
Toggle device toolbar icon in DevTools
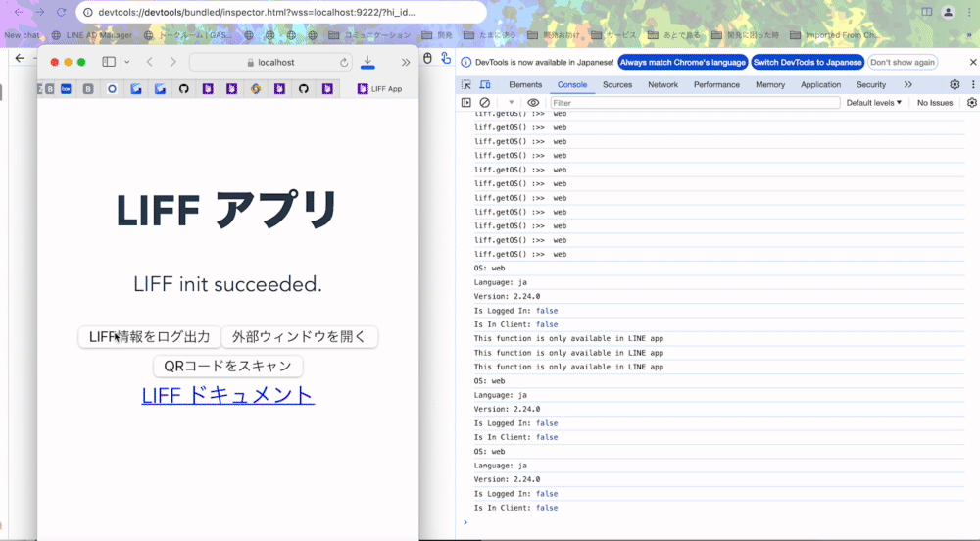485,85
